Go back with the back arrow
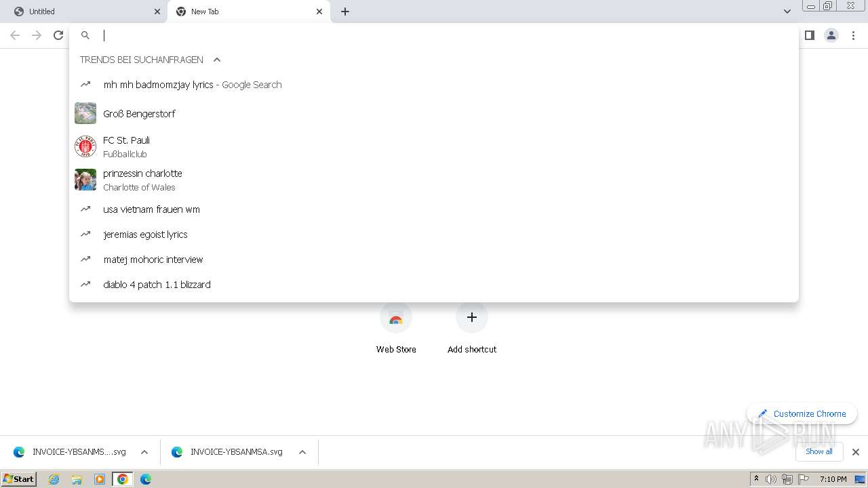Image resolution: width=868 pixels, height=488 pixels. pos(15,35)
